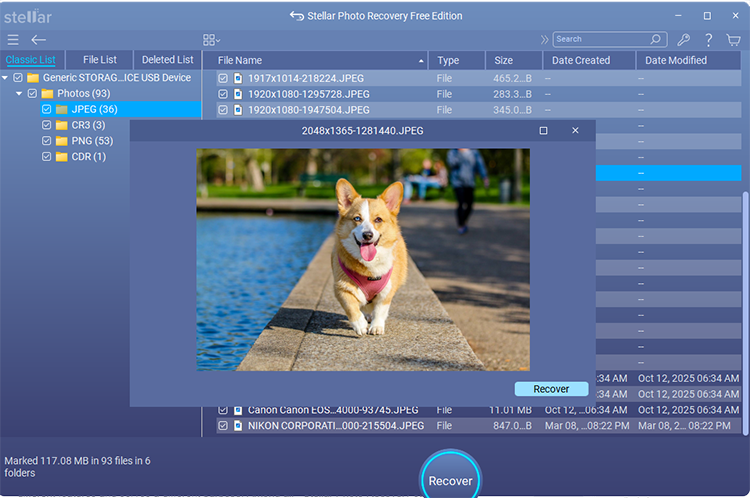Sort by Type column header

pos(457,60)
